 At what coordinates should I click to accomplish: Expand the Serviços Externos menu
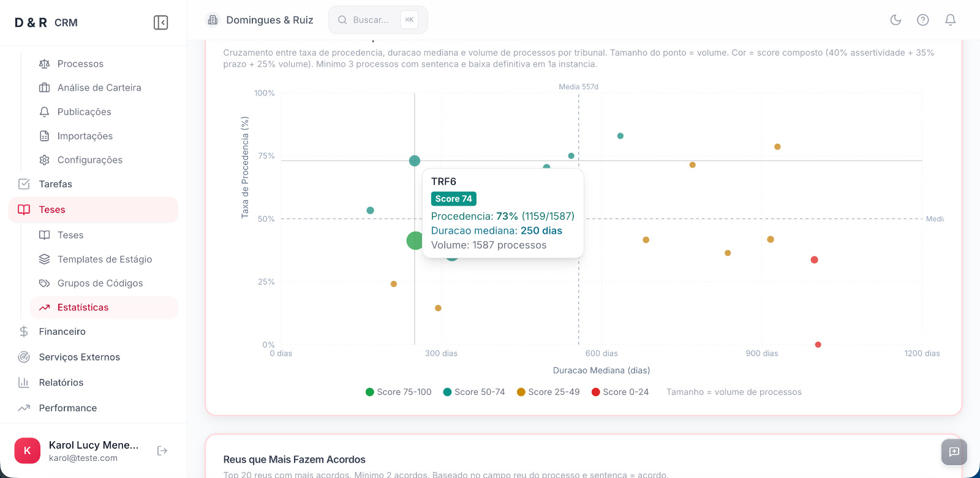(79, 357)
